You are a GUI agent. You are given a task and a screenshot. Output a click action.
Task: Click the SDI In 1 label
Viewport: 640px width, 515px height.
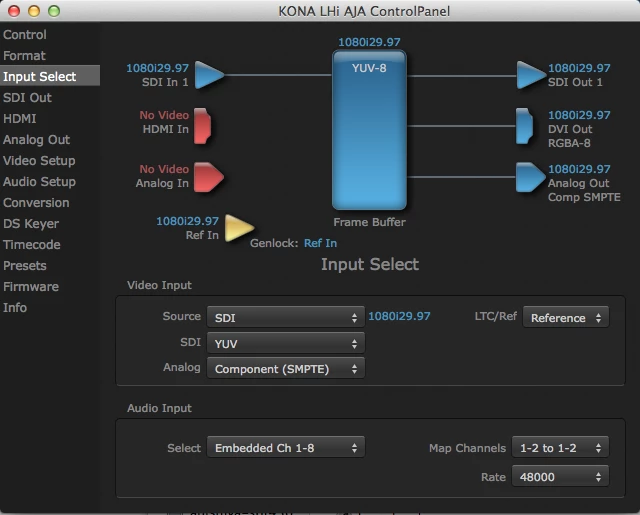(165, 82)
